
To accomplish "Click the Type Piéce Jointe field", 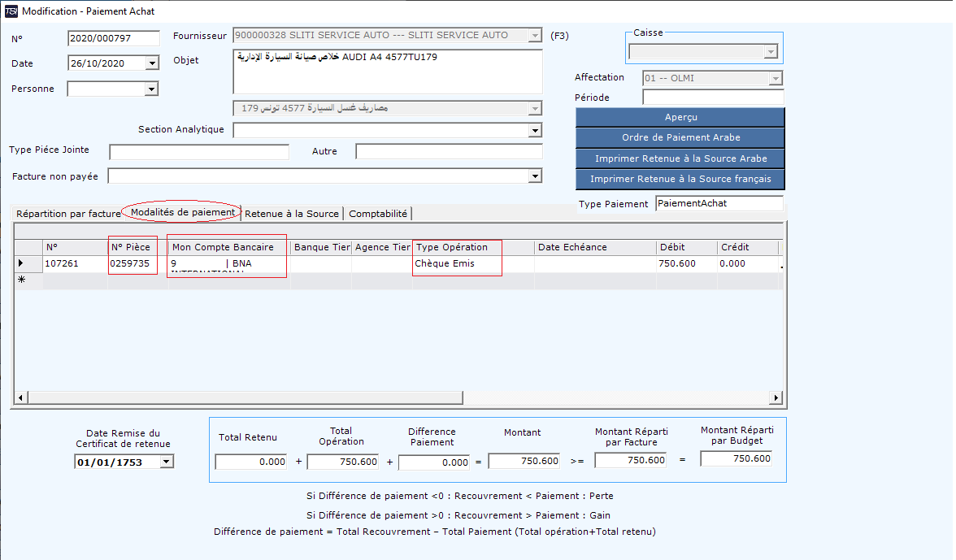I will [198, 152].
